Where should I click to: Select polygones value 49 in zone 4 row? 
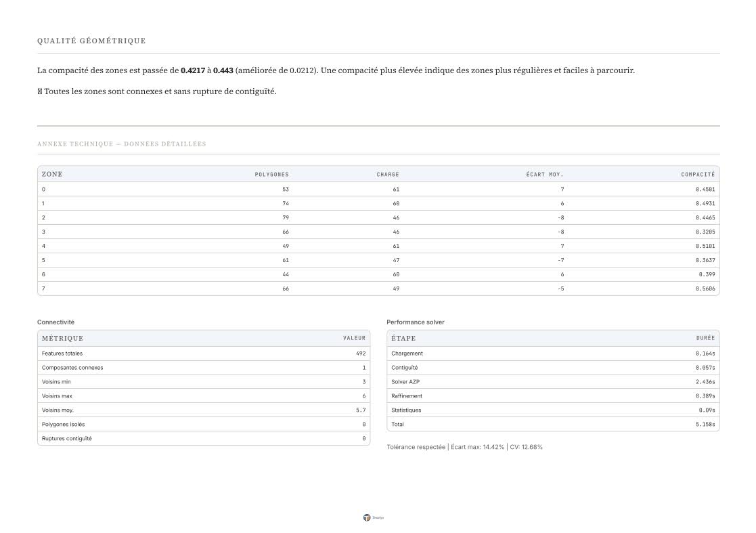(286, 246)
